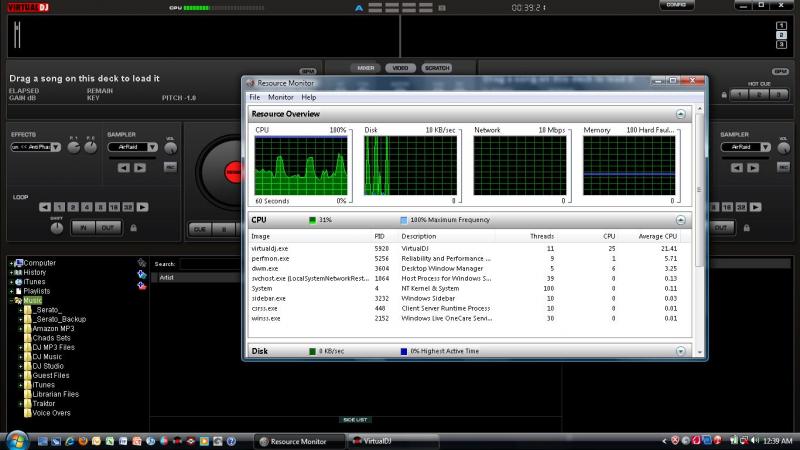The height and width of the screenshot is (450, 800).
Task: Click the left sampler next arrow button
Action: 140,167
